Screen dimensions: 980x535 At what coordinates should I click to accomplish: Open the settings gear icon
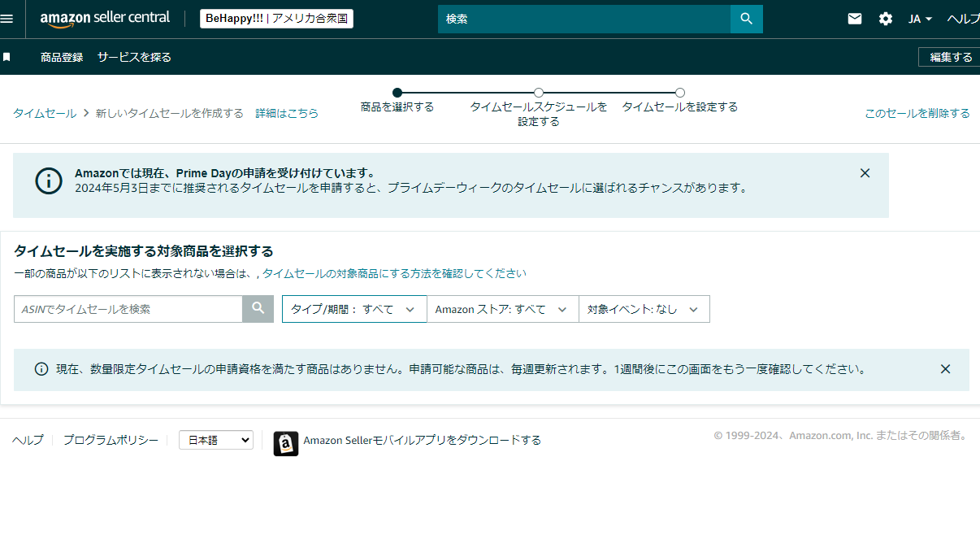click(886, 19)
